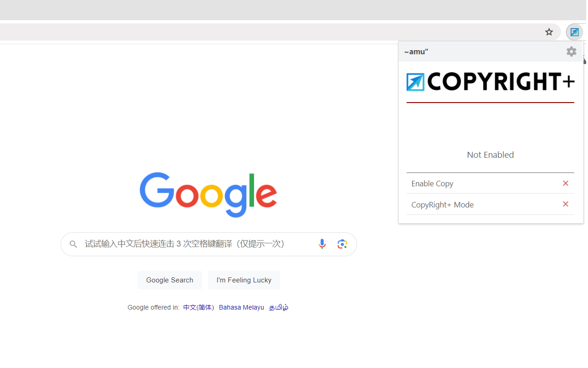Click the COPYRIGHT+ title banner
588x368 pixels.
(x=491, y=82)
